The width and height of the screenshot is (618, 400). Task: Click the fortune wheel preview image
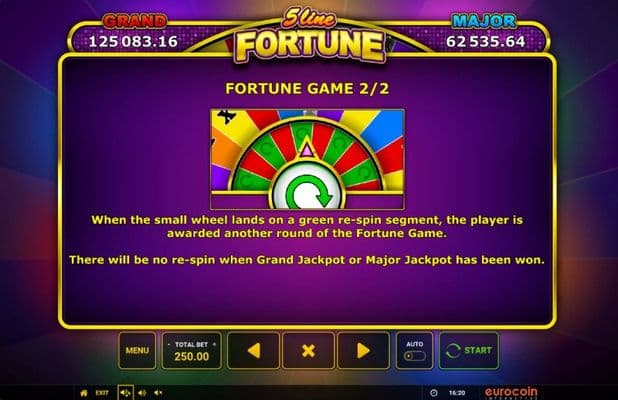click(x=307, y=159)
